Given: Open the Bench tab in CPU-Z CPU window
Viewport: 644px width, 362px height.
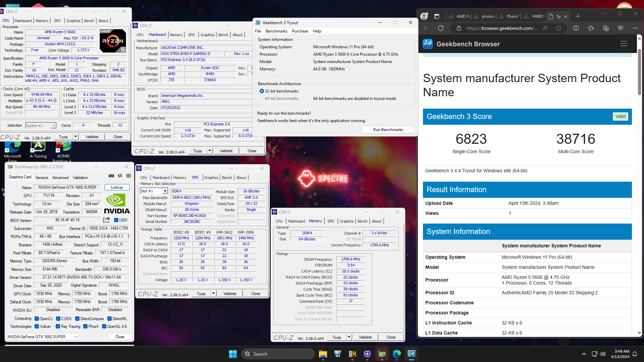Looking at the screenshot, I should coord(89,21).
